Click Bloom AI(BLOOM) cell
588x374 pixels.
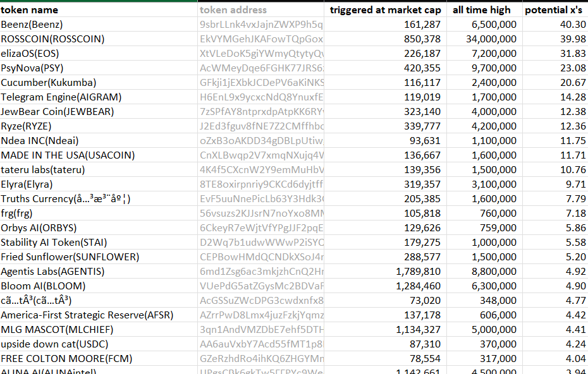(x=99, y=286)
